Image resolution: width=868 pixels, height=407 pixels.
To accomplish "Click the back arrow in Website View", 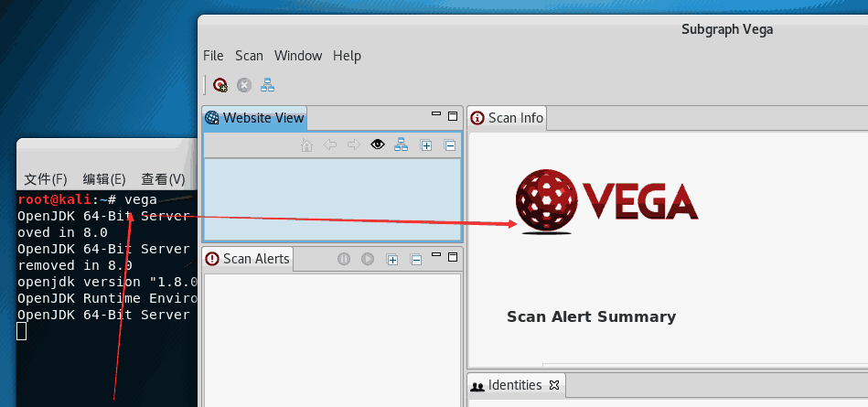I will click(330, 145).
